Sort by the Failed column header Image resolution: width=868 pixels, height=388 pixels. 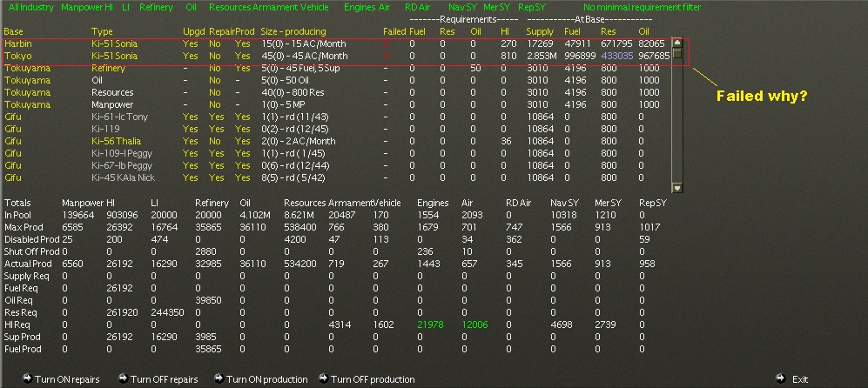394,31
